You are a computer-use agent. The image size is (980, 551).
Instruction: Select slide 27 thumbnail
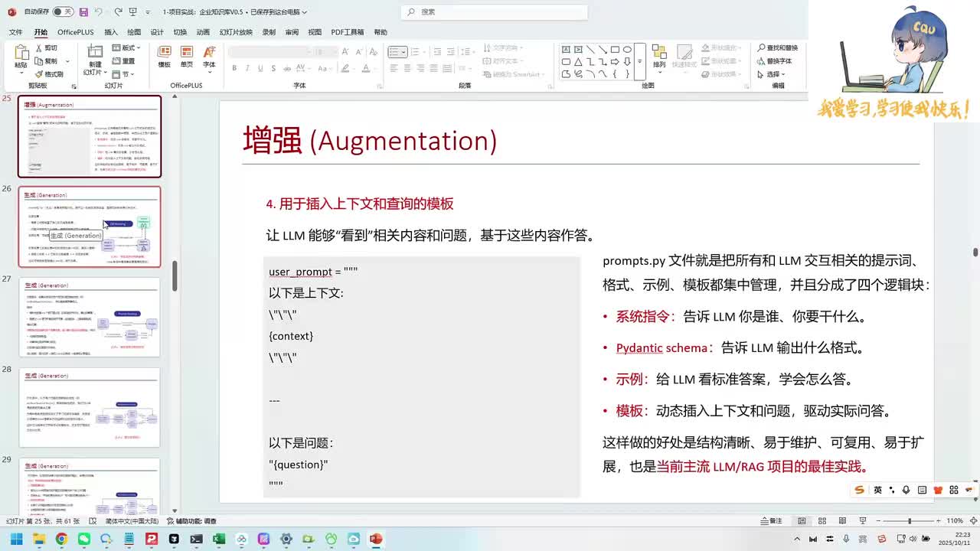90,317
